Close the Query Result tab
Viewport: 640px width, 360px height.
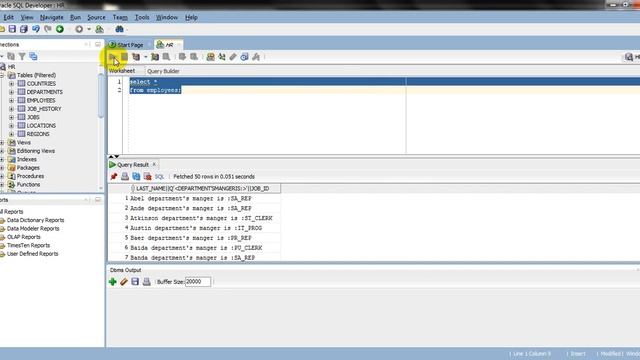(x=154, y=164)
